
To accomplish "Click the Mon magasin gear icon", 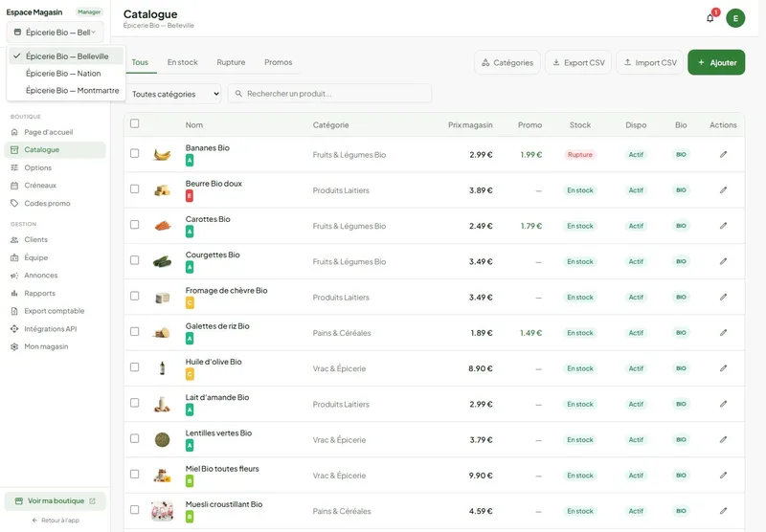I will pos(14,346).
